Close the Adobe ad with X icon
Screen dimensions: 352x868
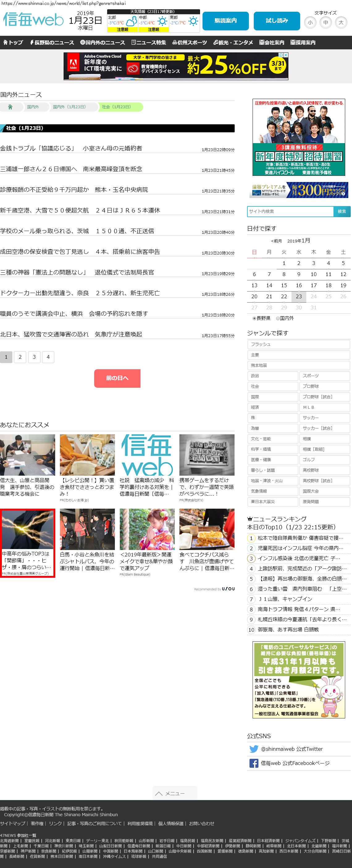(286, 55)
